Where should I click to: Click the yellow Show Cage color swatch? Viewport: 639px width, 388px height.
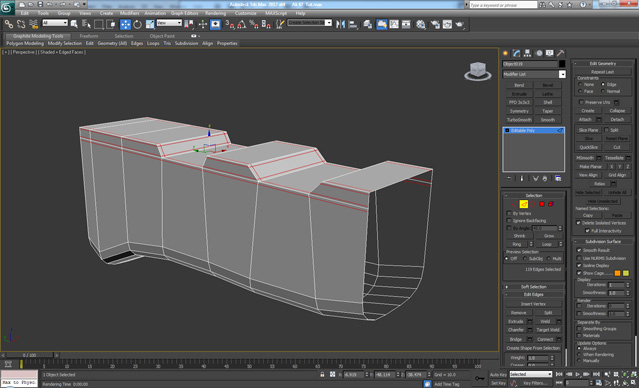coord(626,273)
